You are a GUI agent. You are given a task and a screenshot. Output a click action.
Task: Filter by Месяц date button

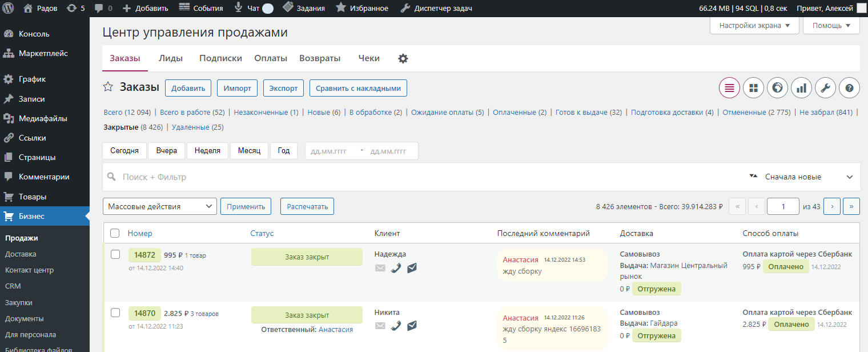click(250, 151)
